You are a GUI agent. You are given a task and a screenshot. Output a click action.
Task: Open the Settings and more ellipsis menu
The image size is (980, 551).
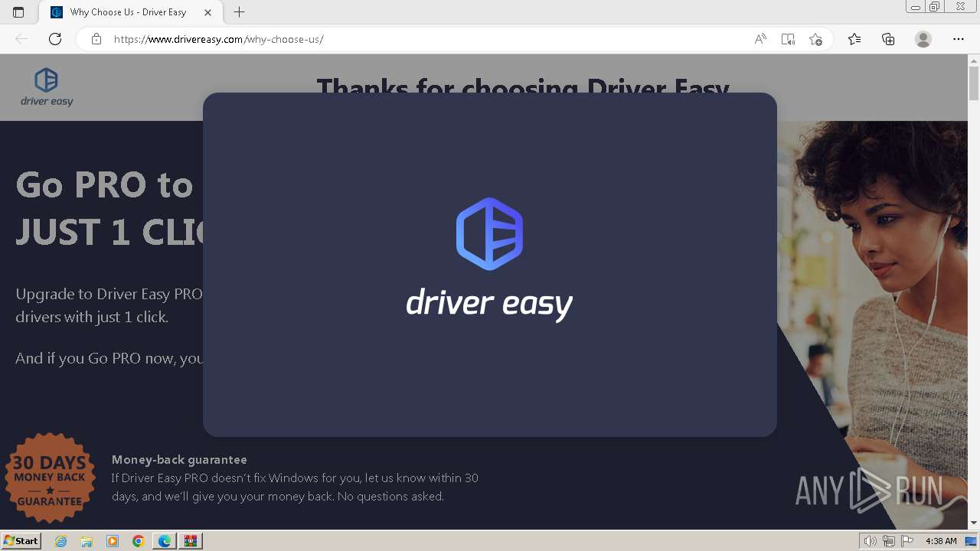click(959, 39)
